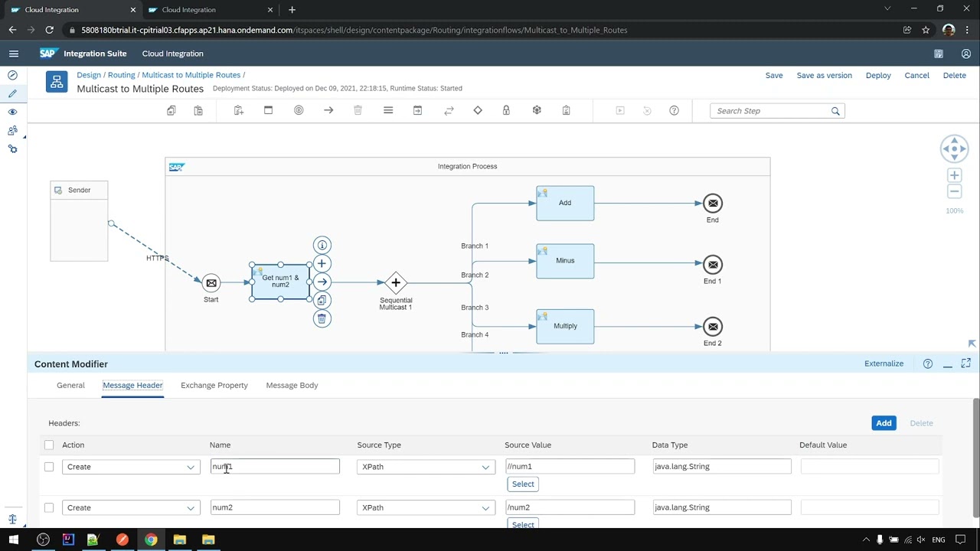This screenshot has height=551, width=980.
Task: Click the Save button
Action: tap(774, 75)
